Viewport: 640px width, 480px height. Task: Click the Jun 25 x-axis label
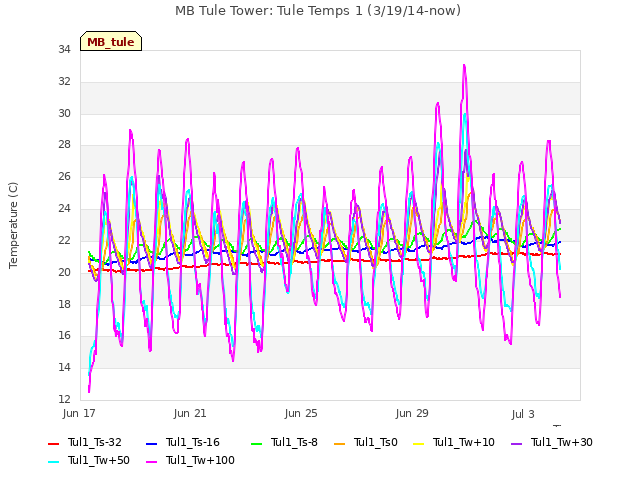pyautogui.click(x=301, y=413)
